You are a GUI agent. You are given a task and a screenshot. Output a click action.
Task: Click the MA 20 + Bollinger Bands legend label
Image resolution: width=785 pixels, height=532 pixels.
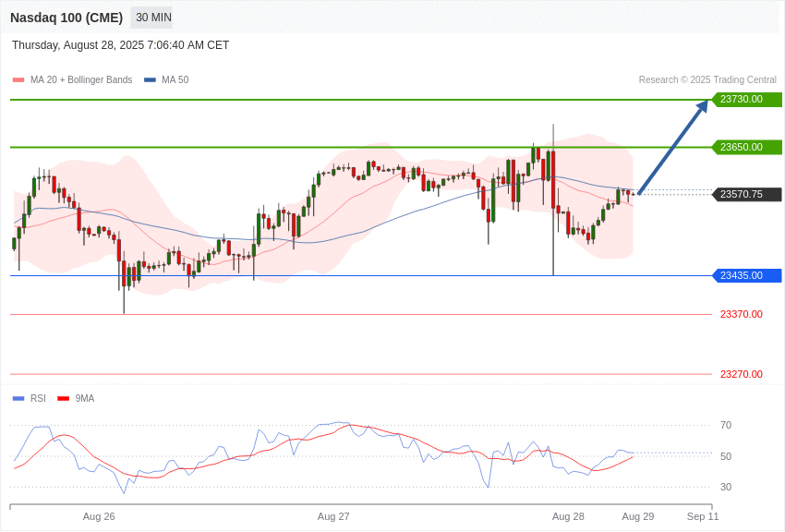click(x=81, y=80)
